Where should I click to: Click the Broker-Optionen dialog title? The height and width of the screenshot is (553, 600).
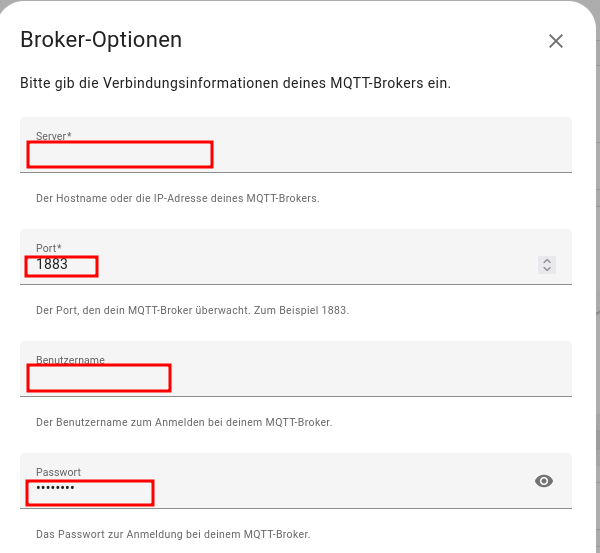click(x=101, y=40)
